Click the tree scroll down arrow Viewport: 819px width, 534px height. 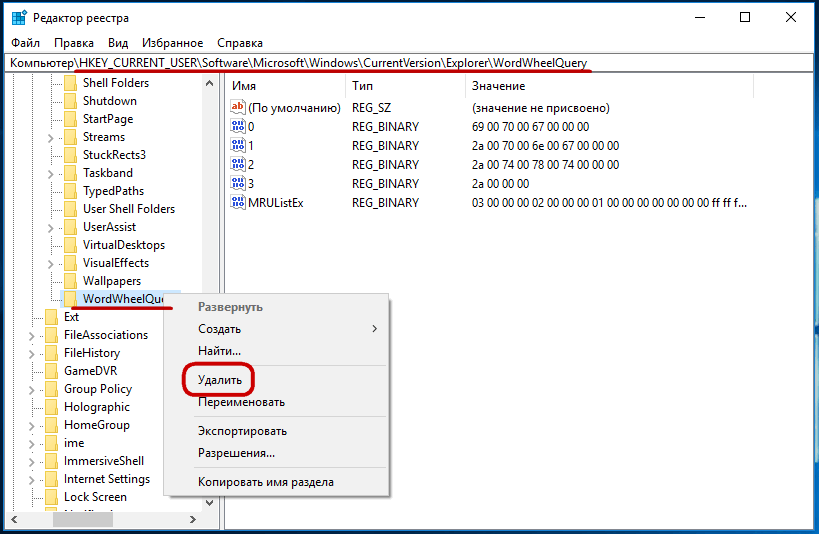(x=209, y=503)
